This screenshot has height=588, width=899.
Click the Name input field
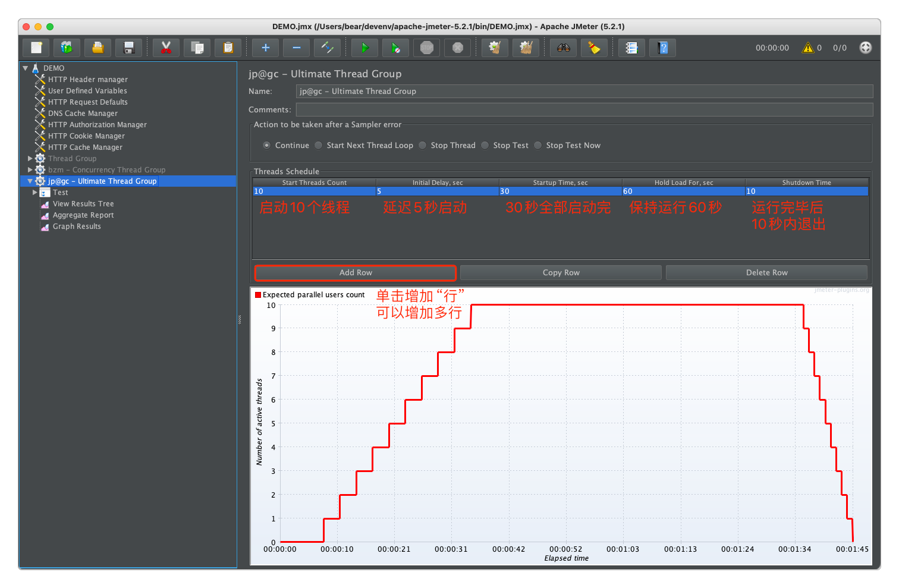pos(584,91)
